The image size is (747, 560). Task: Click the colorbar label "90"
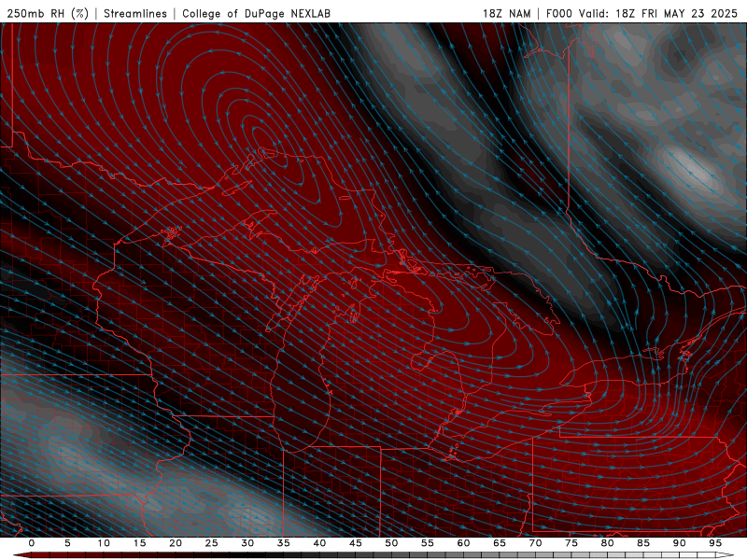coord(679,543)
